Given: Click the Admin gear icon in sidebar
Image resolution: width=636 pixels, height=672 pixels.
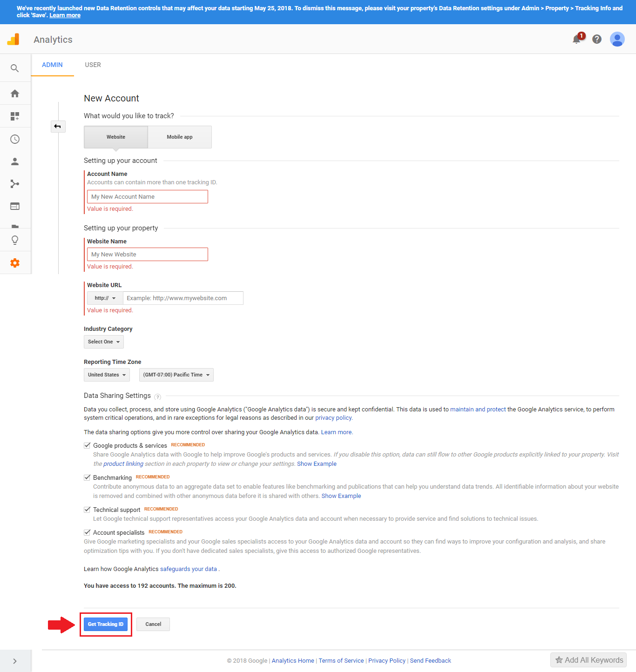Looking at the screenshot, I should click(x=15, y=263).
